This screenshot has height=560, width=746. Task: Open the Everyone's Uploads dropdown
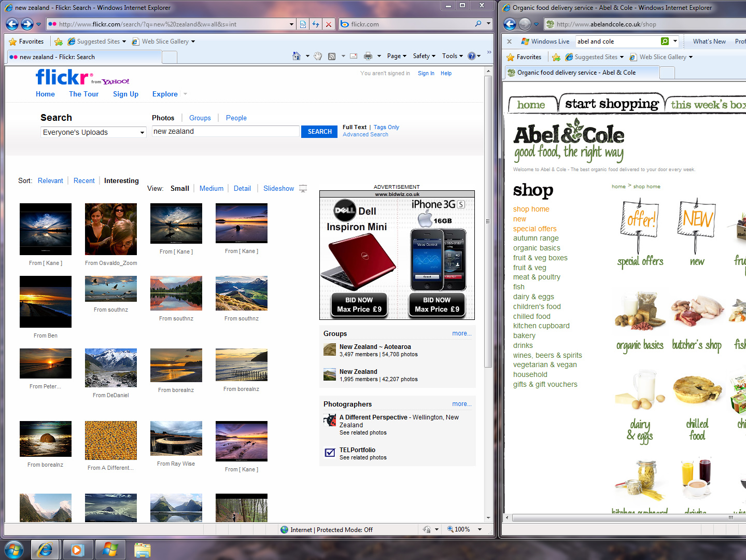coord(93,132)
